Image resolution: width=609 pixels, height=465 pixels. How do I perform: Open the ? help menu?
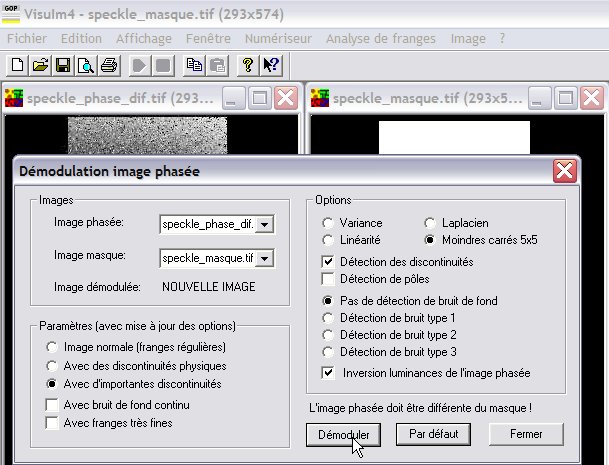502,38
